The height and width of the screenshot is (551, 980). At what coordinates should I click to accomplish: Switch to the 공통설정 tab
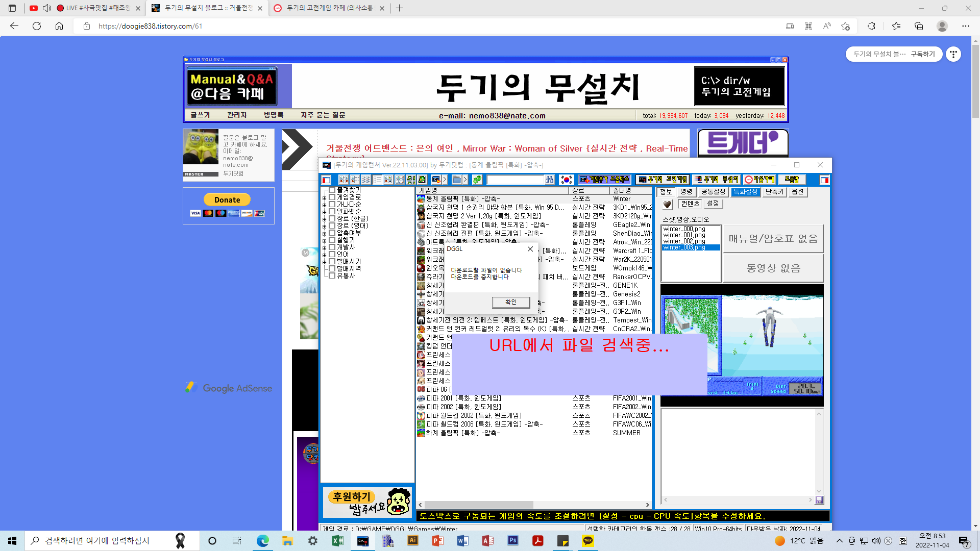713,192
